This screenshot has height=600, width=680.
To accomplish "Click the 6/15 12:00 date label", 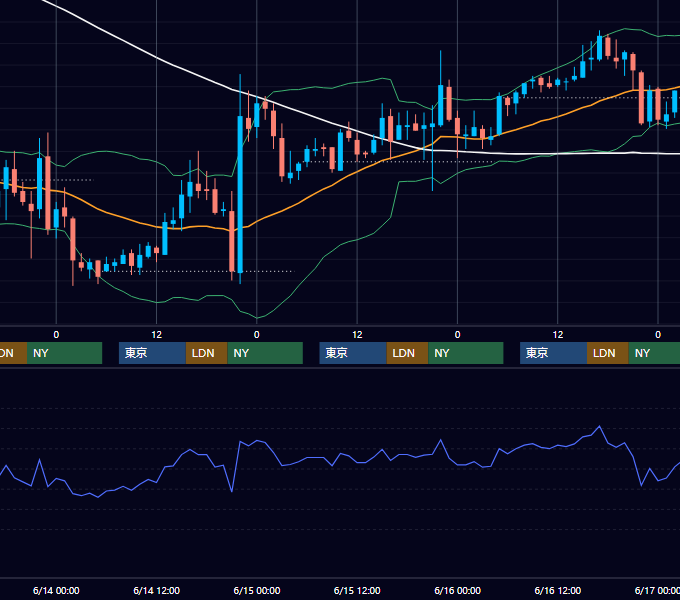I will [357, 590].
